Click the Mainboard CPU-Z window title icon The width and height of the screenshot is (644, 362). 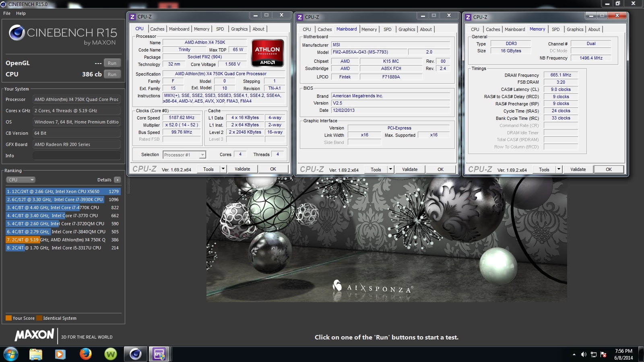point(300,17)
